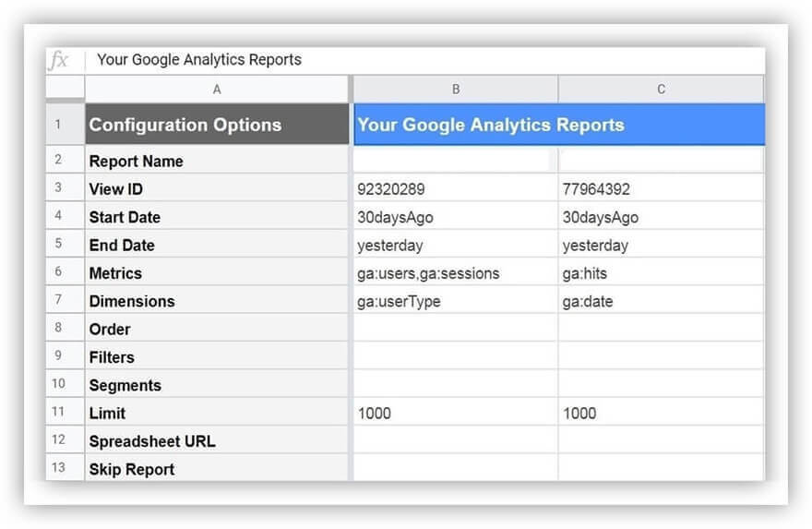The image size is (812, 529).
Task: Select the Metrics label cell
Action: click(x=217, y=271)
